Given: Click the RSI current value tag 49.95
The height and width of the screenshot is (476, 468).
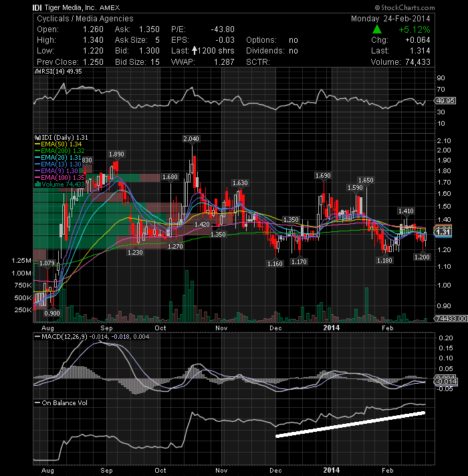Looking at the screenshot, I should 445,101.
